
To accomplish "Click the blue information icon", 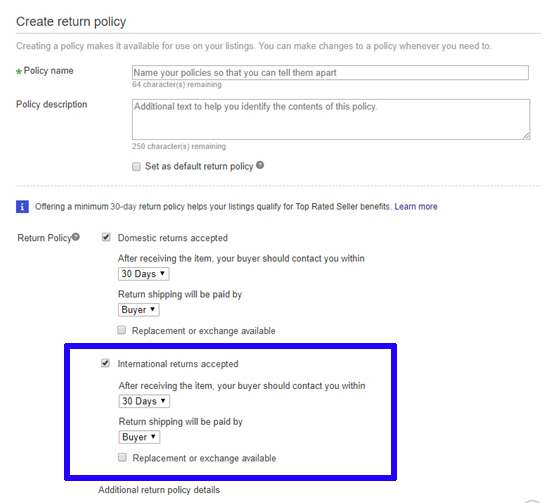I will pos(22,206).
